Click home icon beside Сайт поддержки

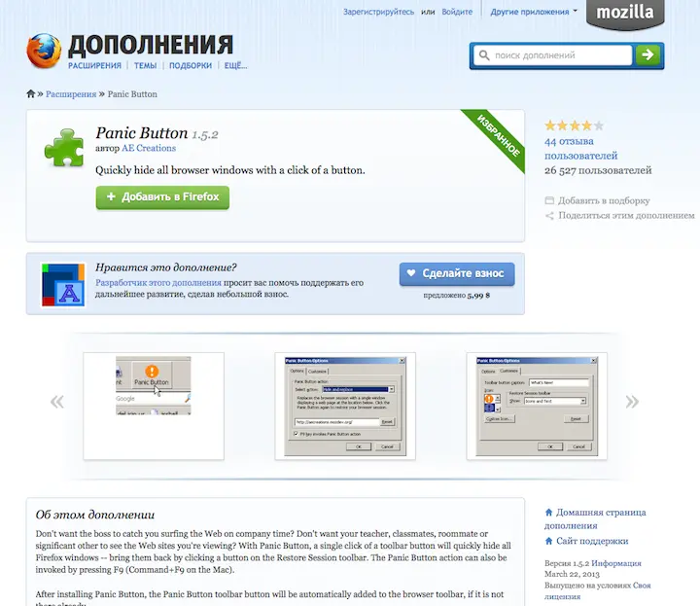[x=548, y=541]
